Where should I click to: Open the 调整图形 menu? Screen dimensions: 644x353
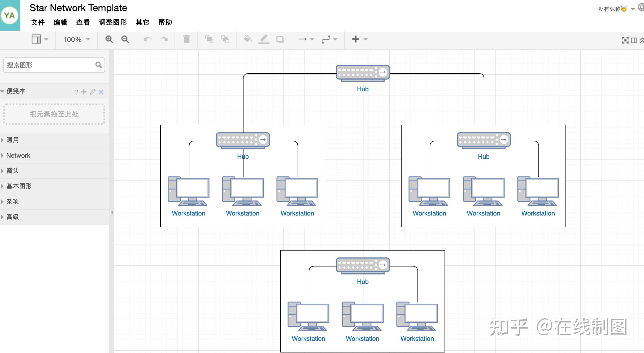point(113,22)
